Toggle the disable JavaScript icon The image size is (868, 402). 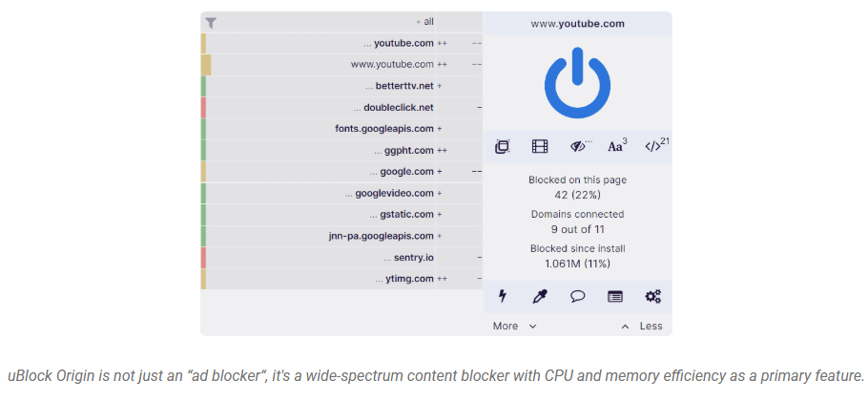point(653,146)
